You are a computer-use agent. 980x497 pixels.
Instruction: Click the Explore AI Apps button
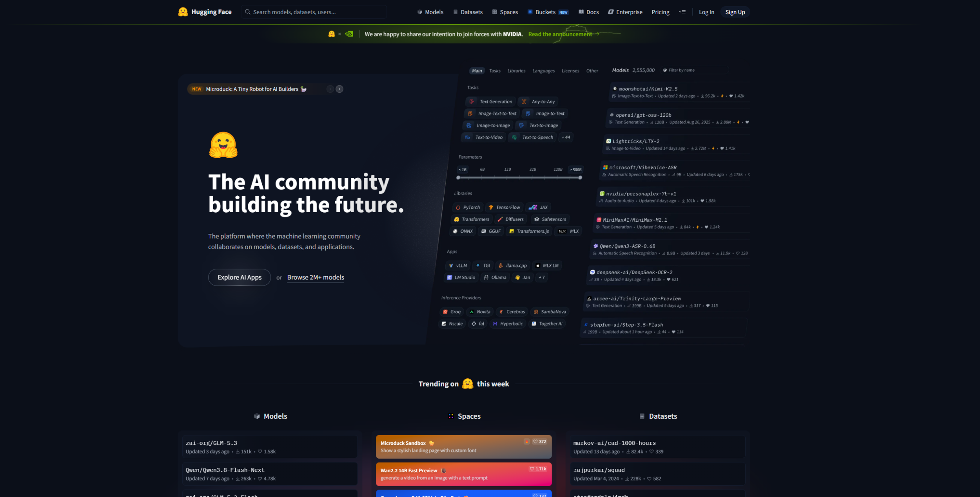coord(240,277)
